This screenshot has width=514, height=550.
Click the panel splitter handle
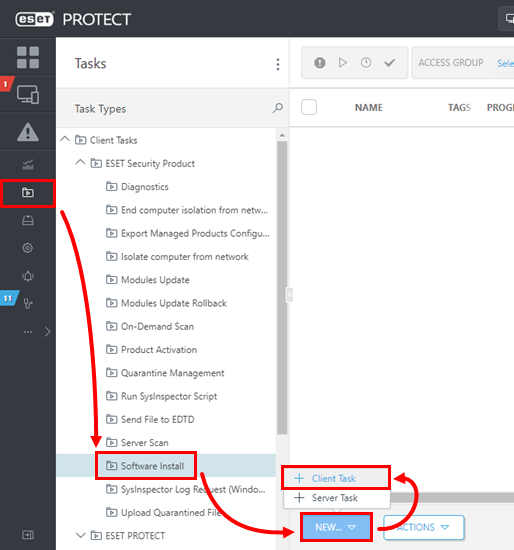[x=289, y=295]
